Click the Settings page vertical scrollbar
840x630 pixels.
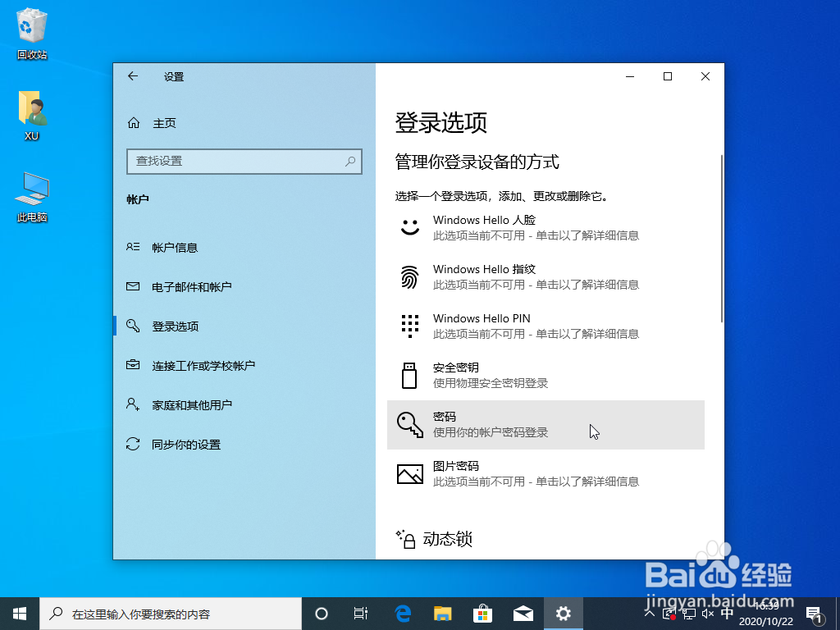coord(722,239)
